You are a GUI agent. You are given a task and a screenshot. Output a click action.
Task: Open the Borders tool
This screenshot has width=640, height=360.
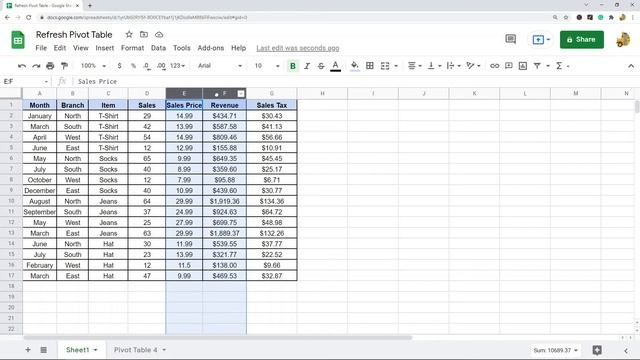coord(370,66)
